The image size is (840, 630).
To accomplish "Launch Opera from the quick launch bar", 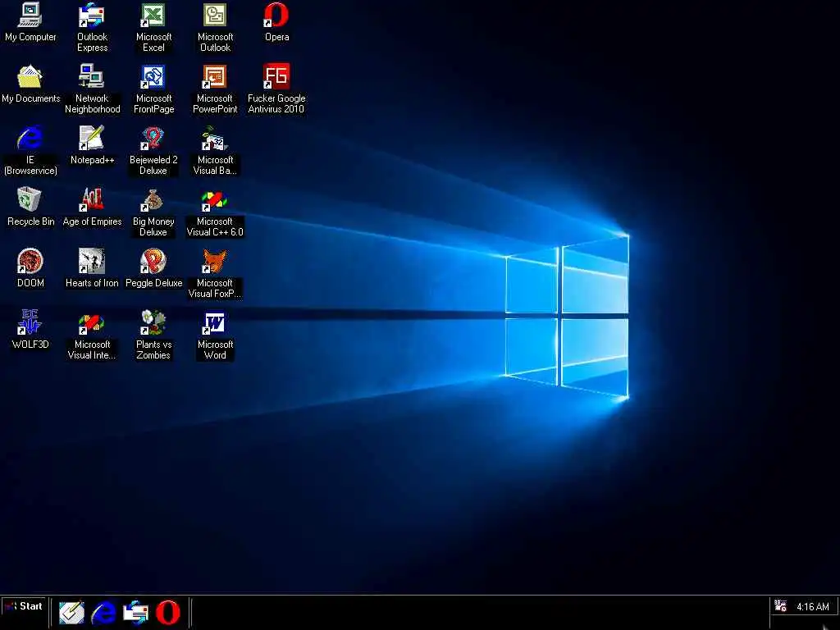I will point(167,612).
